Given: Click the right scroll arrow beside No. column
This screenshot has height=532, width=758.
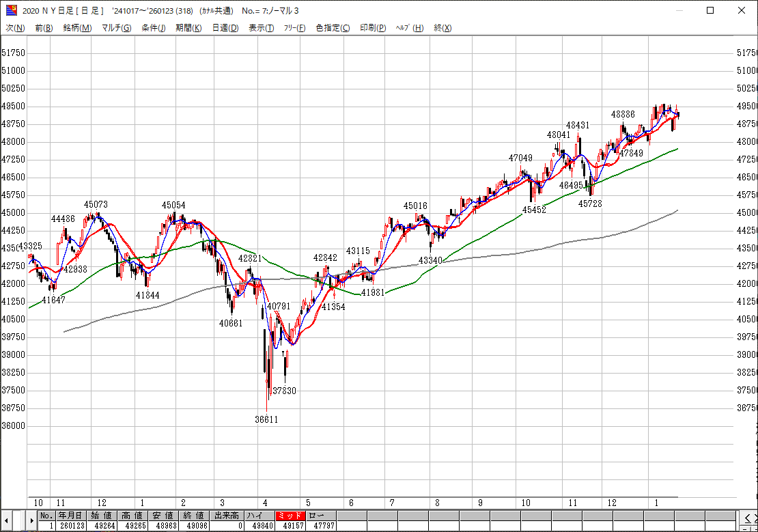Looking at the screenshot, I should pos(31,521).
